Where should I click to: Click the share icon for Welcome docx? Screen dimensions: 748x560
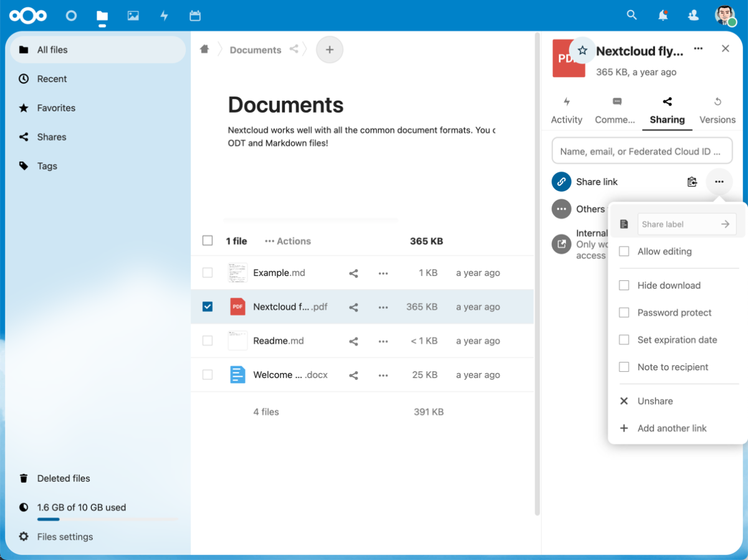(x=353, y=375)
